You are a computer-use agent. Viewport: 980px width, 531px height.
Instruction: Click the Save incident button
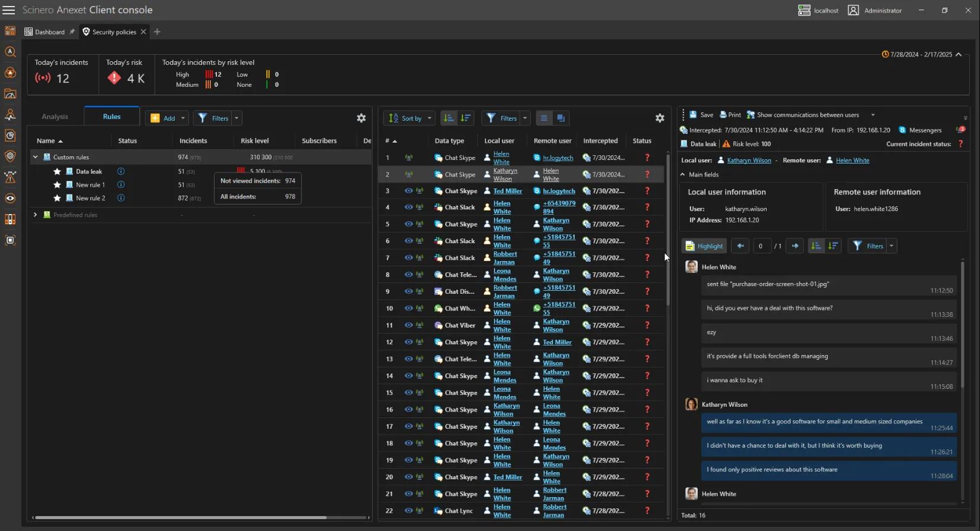pos(701,115)
